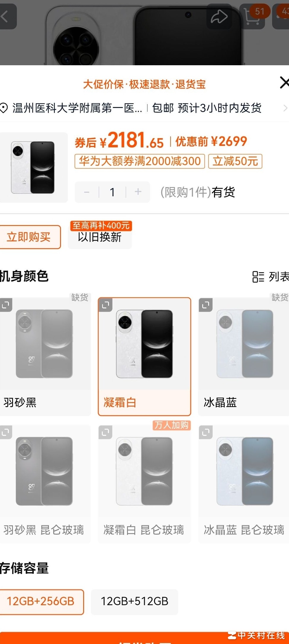
Task: Tap the location pin icon
Action: 4,108
